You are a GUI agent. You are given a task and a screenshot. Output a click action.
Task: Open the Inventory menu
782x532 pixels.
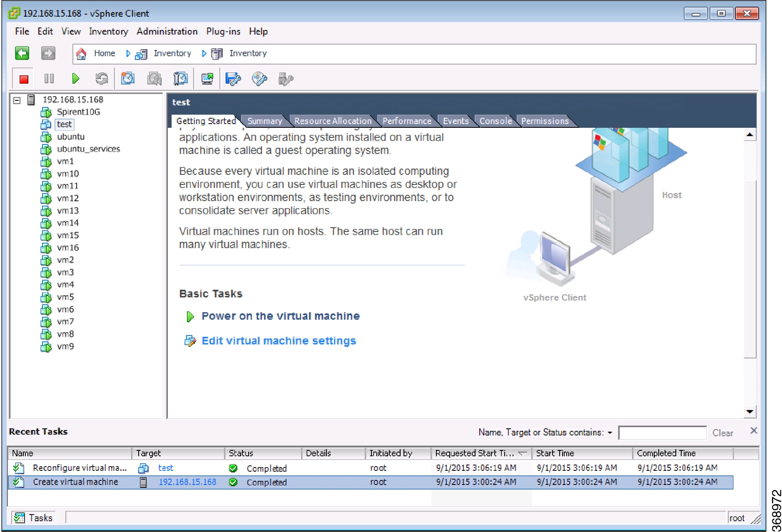coord(108,32)
